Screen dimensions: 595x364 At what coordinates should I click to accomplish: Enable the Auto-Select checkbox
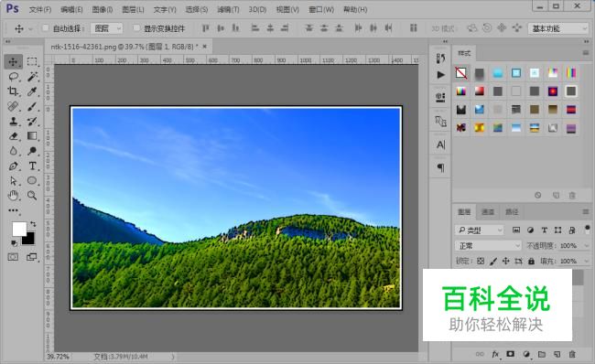coord(46,28)
